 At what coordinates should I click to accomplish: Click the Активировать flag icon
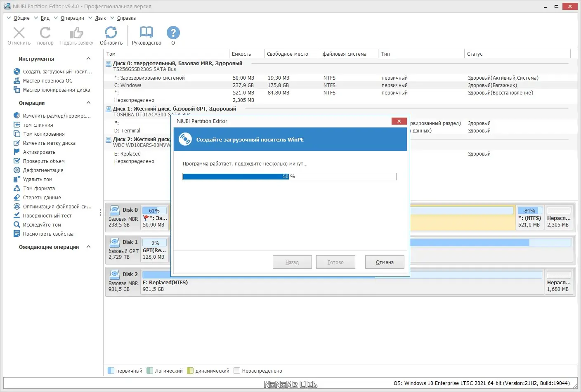click(x=17, y=152)
